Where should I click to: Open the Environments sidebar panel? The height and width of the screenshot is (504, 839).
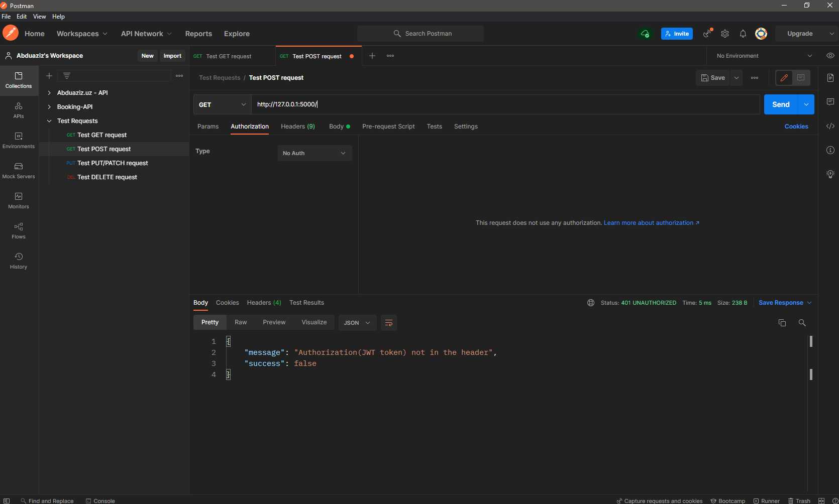19,141
